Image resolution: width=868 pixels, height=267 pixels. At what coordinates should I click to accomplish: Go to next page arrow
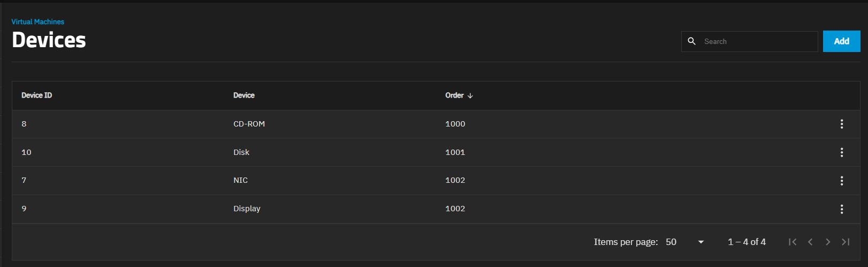coord(828,242)
